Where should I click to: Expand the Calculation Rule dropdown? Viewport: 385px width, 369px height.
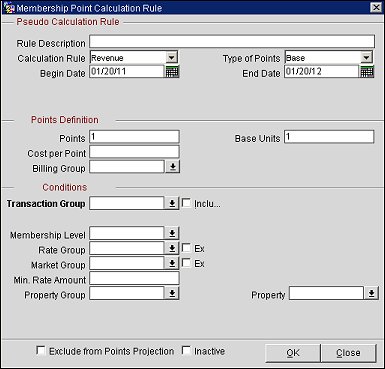coord(171,57)
